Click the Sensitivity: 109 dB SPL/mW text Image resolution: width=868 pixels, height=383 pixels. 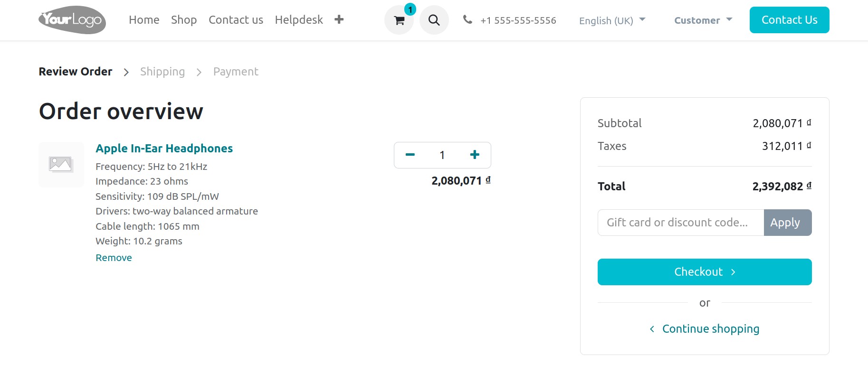click(157, 196)
